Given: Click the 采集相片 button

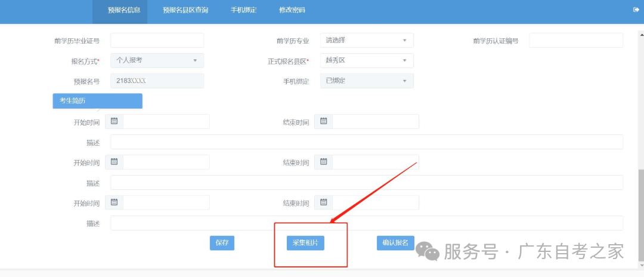Looking at the screenshot, I should pyautogui.click(x=305, y=243).
